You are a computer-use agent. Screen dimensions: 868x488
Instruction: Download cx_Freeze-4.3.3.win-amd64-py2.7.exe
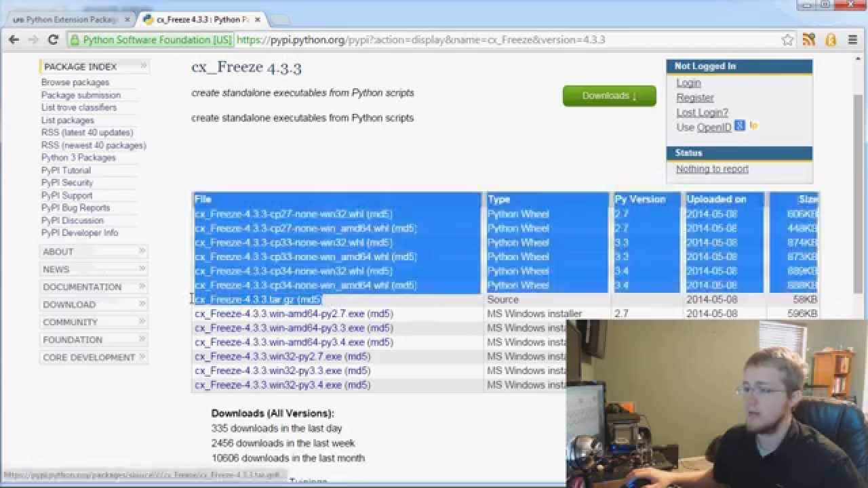click(x=280, y=314)
